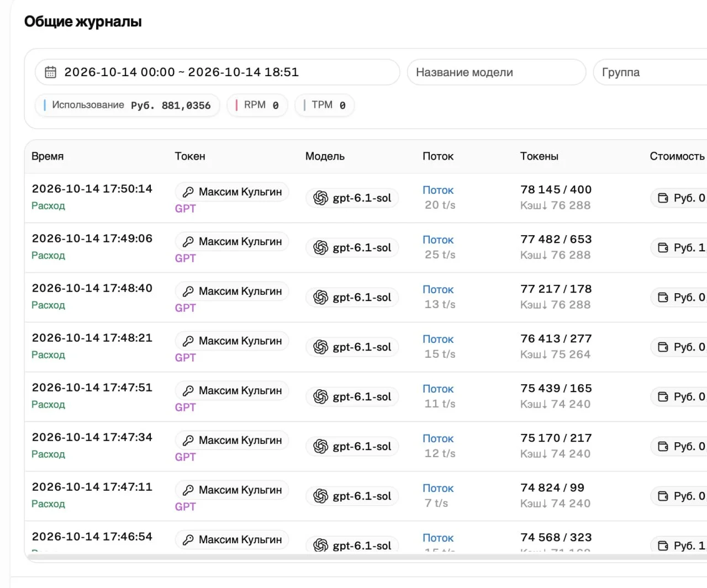Click the calendar icon in date range field

pyautogui.click(x=50, y=72)
